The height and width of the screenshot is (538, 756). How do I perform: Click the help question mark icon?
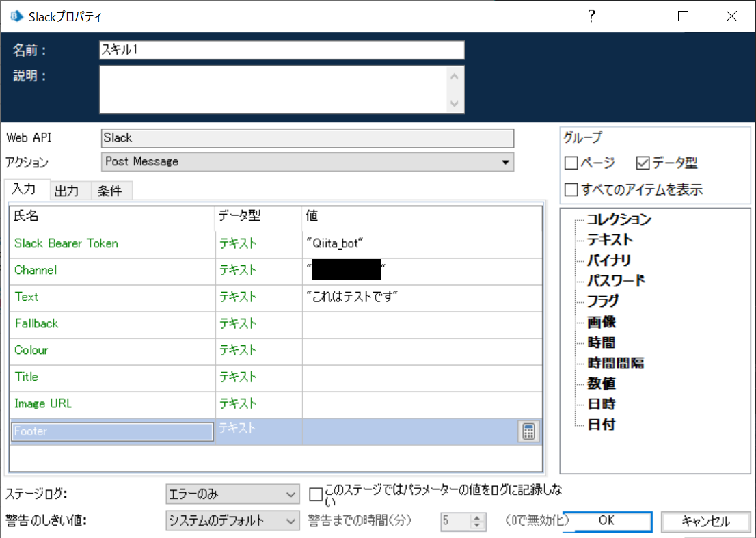tap(591, 16)
